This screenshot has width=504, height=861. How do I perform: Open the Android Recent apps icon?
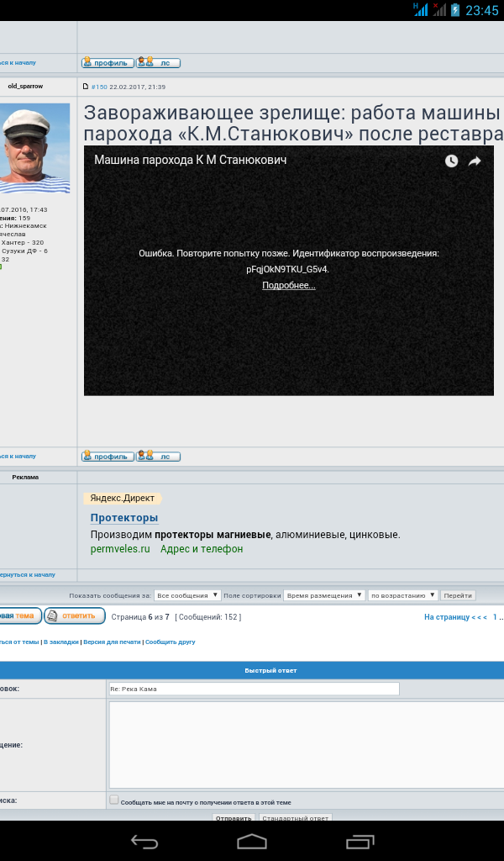pos(360,841)
